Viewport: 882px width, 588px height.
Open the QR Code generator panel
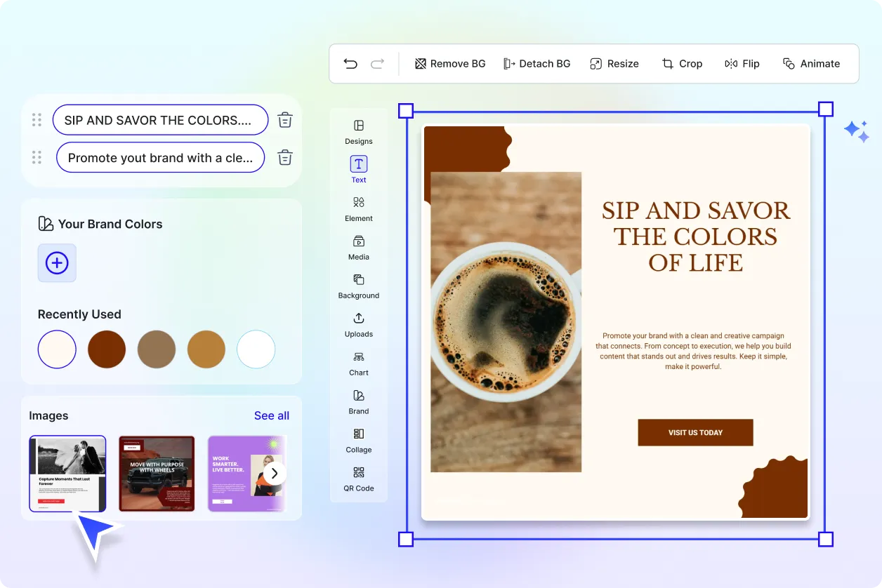click(x=358, y=481)
